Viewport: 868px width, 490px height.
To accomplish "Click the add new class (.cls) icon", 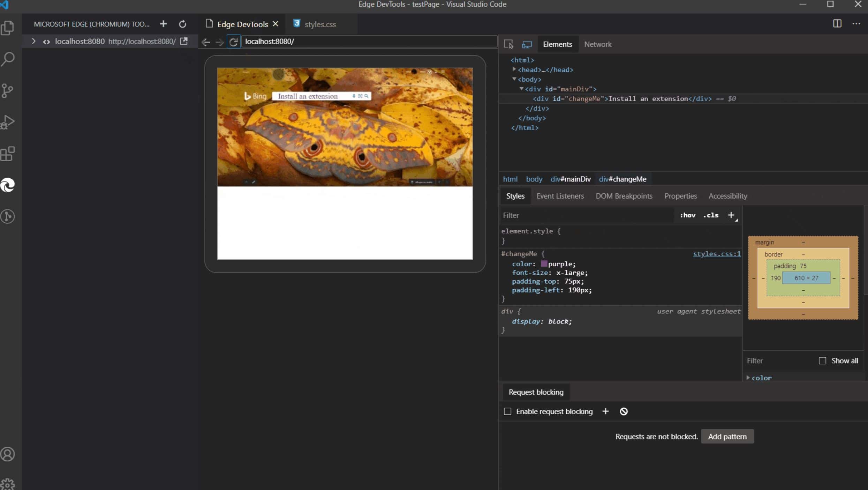I will (x=710, y=215).
